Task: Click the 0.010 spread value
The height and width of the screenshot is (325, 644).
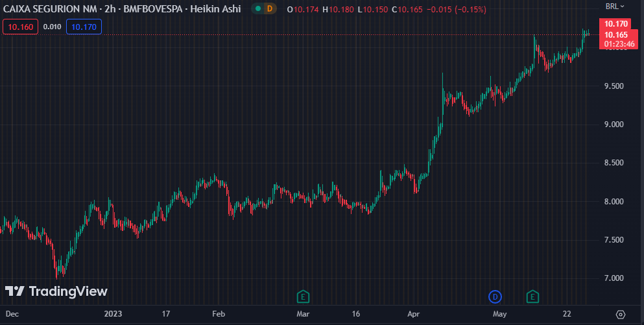Action: coord(52,27)
